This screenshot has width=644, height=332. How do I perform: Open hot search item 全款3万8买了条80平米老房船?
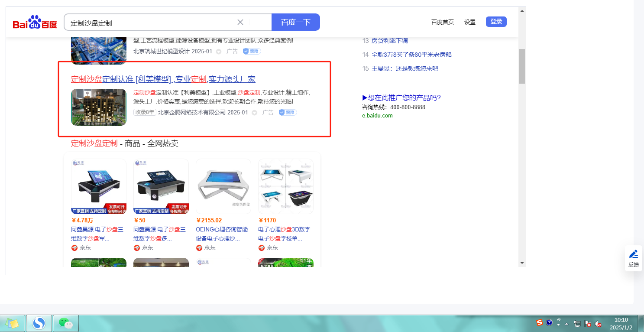[411, 55]
